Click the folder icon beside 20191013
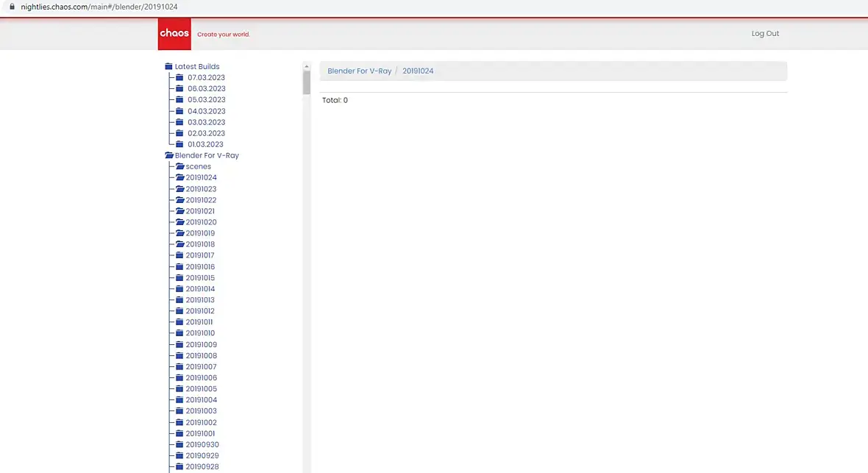Image resolution: width=868 pixels, height=473 pixels. tap(179, 299)
